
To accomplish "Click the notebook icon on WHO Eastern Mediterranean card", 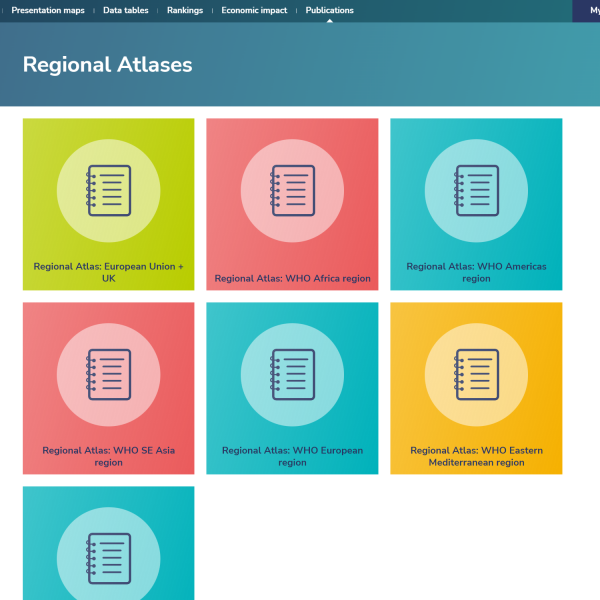I will pos(476,375).
